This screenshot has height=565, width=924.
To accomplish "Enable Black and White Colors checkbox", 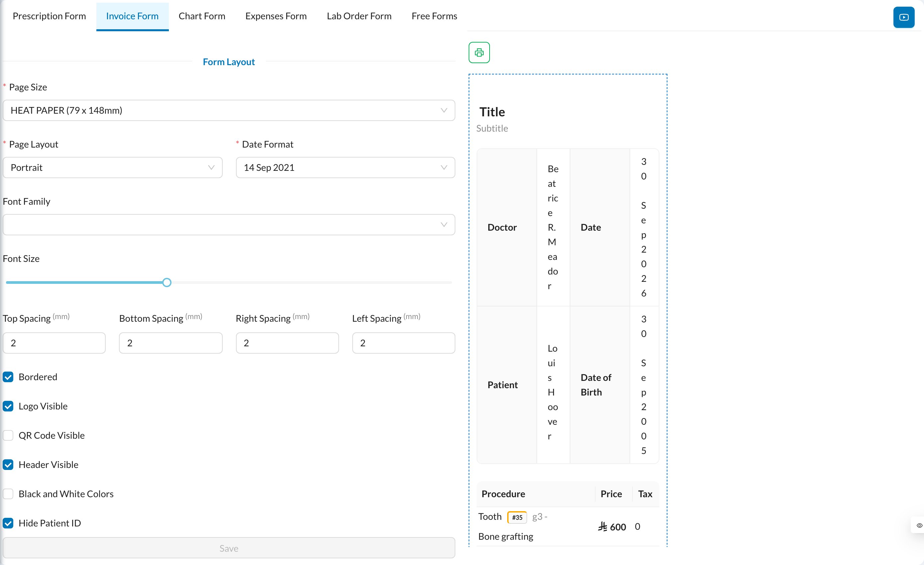I will (x=8, y=494).
